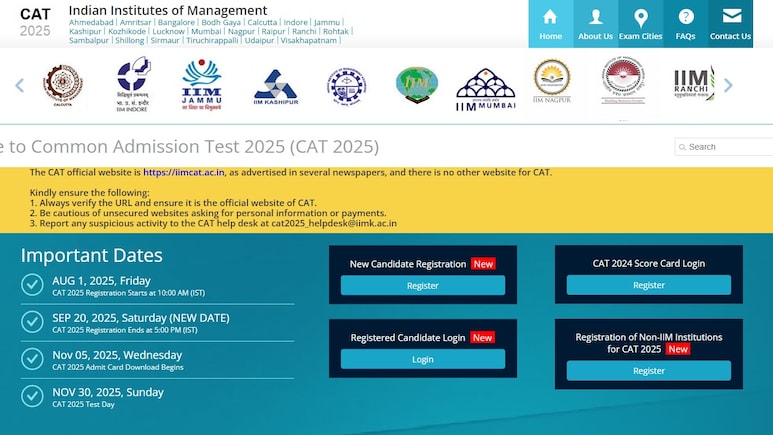
Task: Click the CAT 2025 site logo
Action: pyautogui.click(x=35, y=22)
